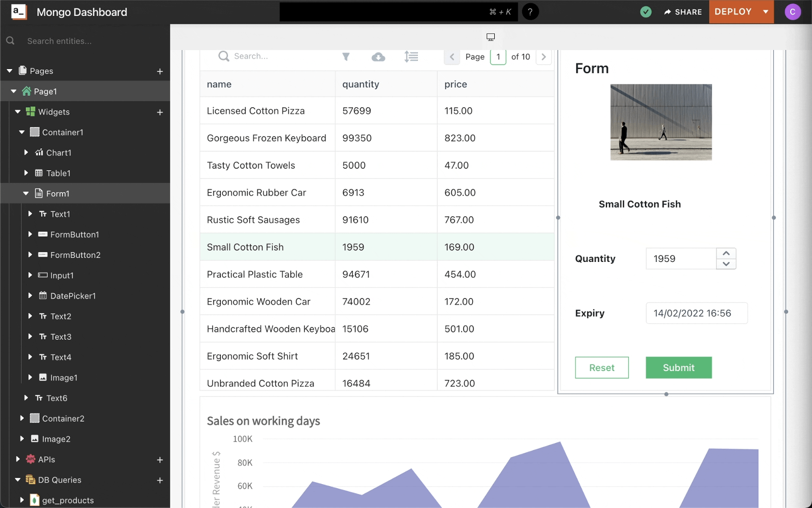
Task: Focus the Search entities field
Action: [85, 41]
